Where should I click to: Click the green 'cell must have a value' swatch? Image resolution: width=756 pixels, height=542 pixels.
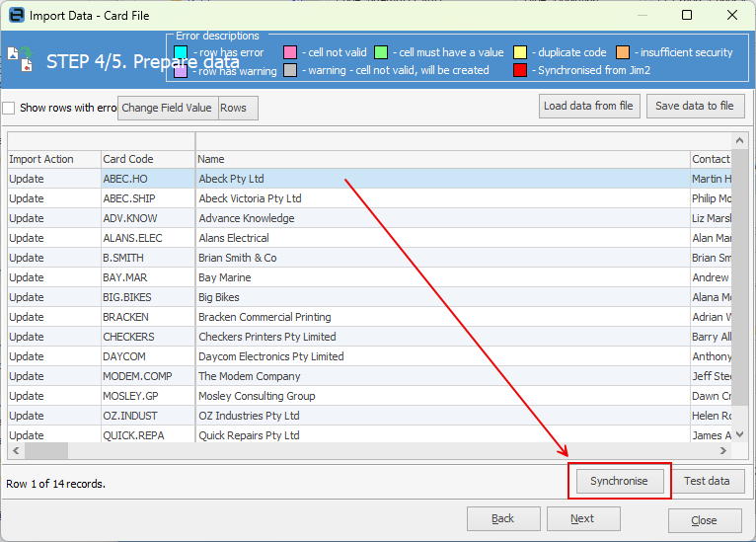381,52
